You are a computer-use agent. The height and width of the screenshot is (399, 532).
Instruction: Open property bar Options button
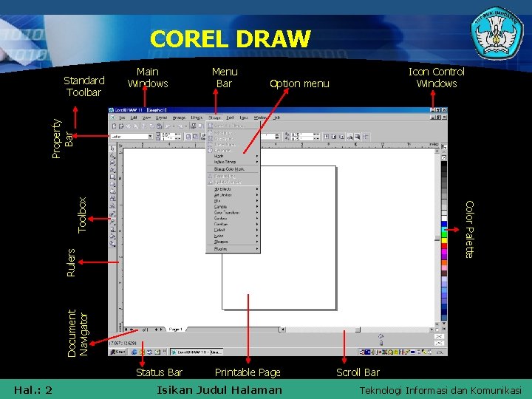pos(366,137)
